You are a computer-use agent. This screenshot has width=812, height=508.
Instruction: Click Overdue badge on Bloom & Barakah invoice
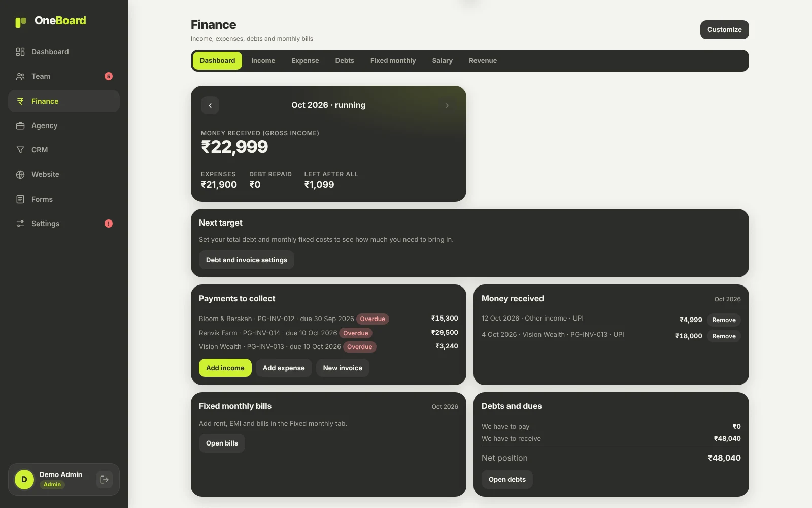pyautogui.click(x=373, y=319)
